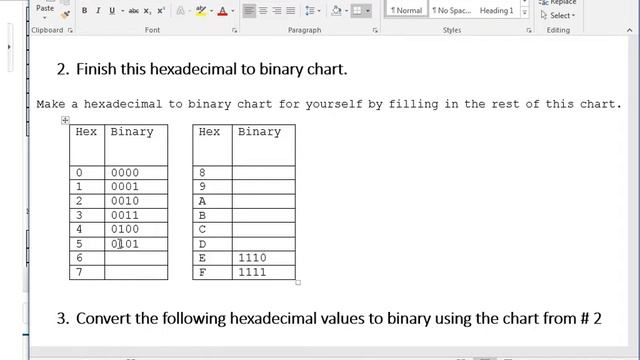Click the cell containing 0001
This screenshot has width=640, height=360.
[x=136, y=187]
